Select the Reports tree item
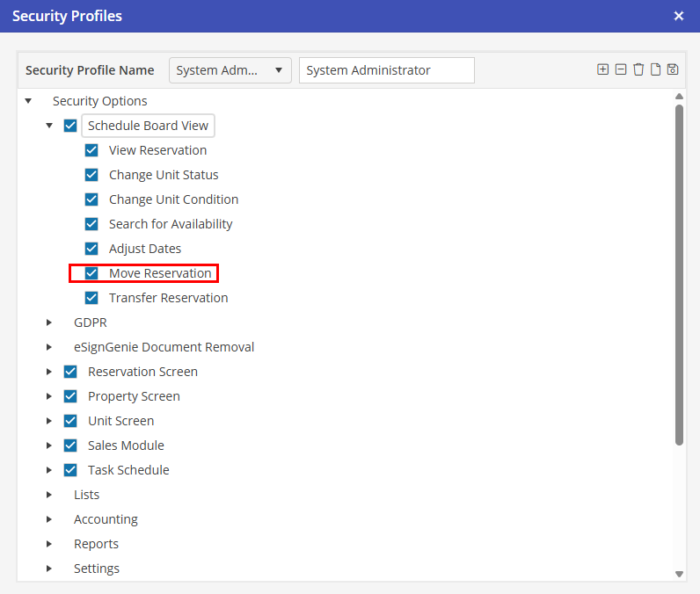Viewport: 700px width, 594px height. point(96,544)
